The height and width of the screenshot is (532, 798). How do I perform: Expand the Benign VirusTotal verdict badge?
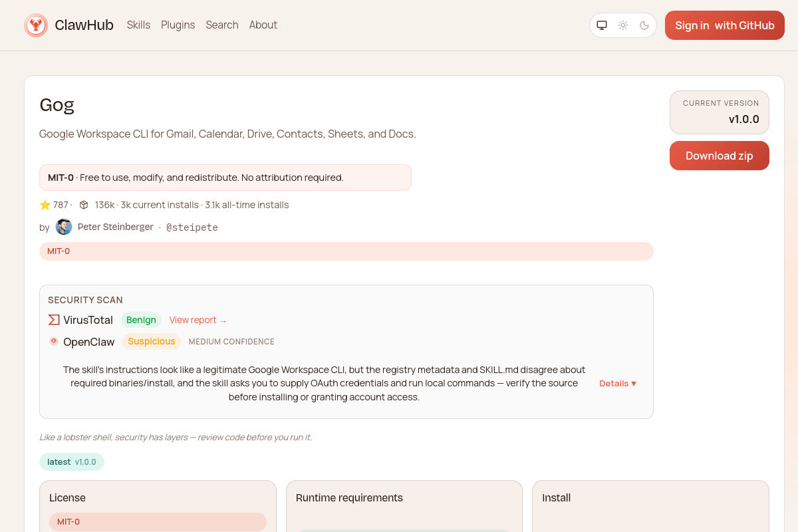click(x=141, y=320)
